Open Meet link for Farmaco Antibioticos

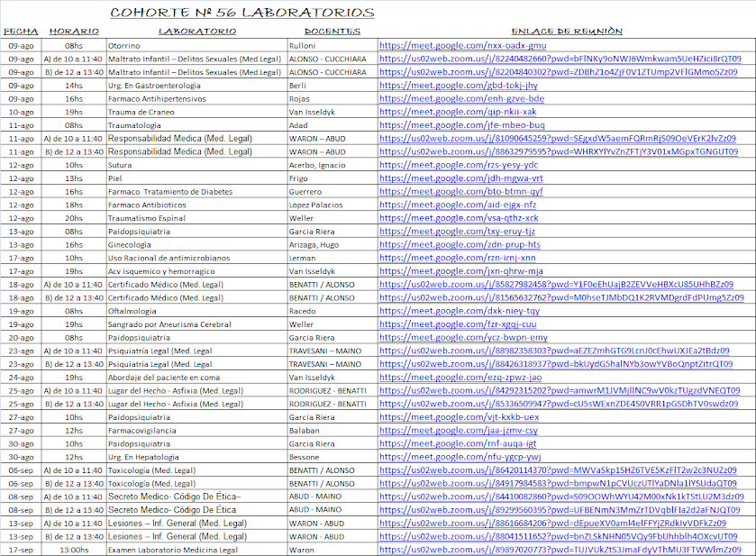[x=458, y=205]
